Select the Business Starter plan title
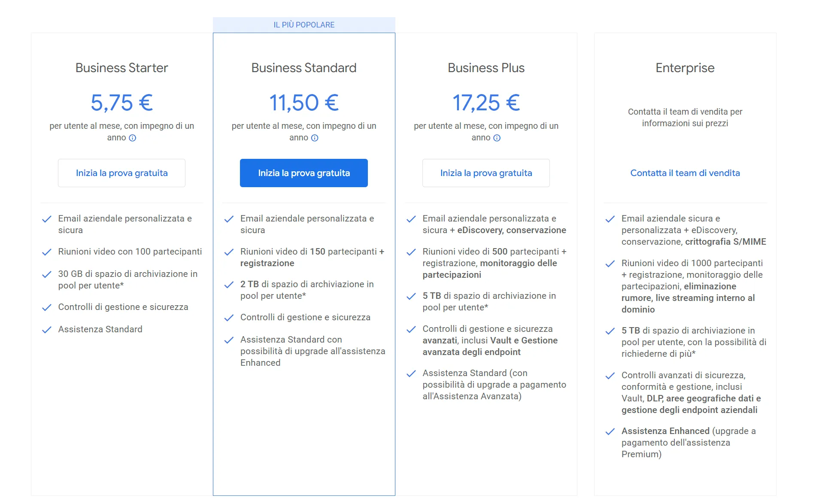 [x=121, y=67]
